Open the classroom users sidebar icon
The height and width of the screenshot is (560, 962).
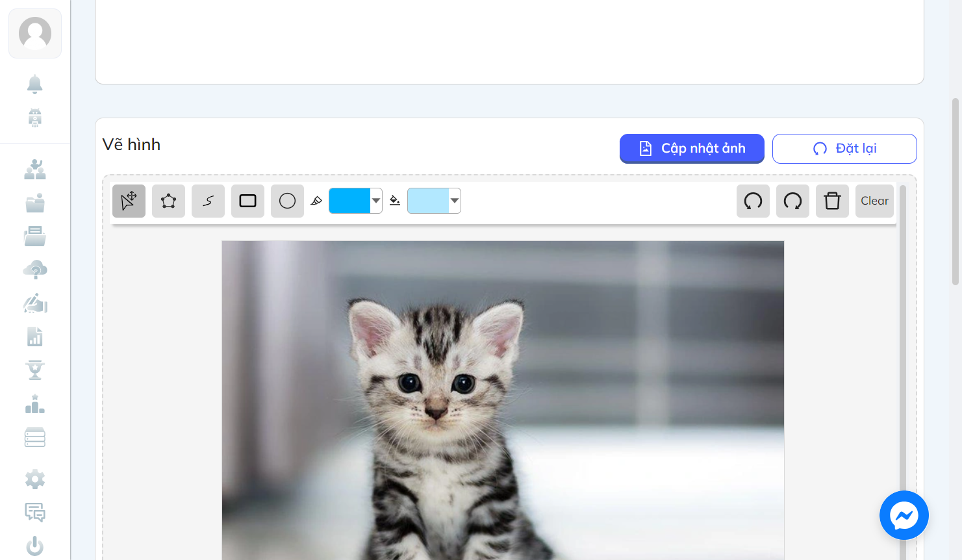35,170
